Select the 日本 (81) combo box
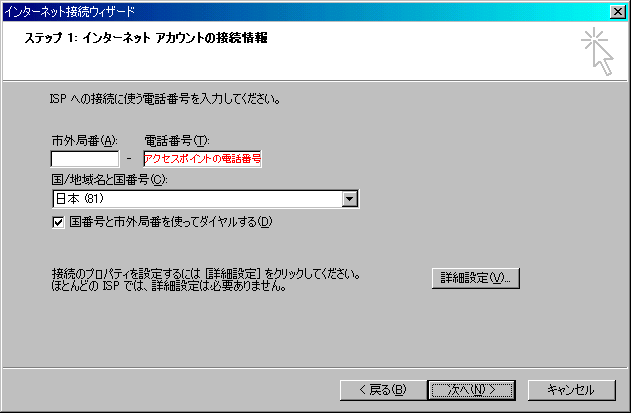The height and width of the screenshot is (413, 631). pos(206,199)
